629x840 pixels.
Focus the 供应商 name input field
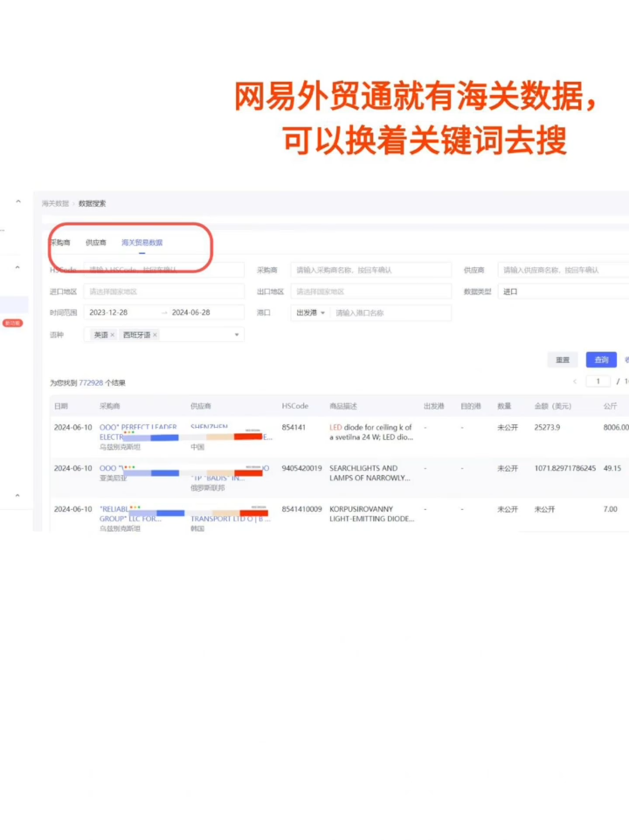pyautogui.click(x=563, y=270)
